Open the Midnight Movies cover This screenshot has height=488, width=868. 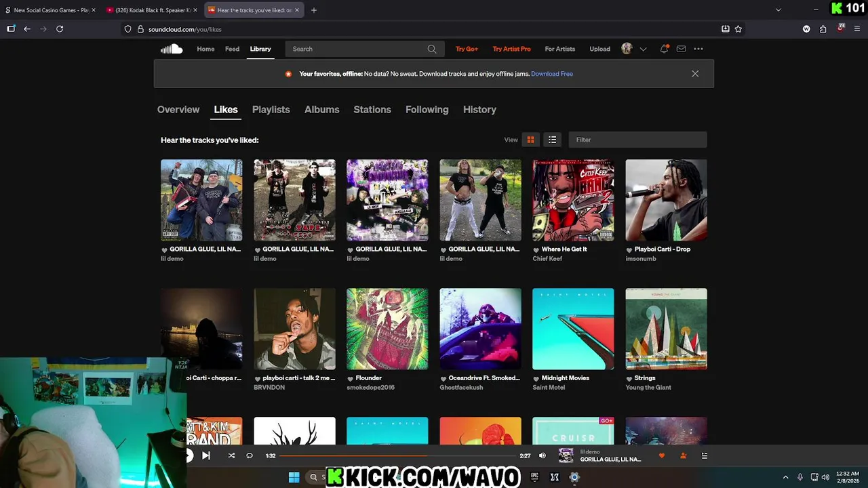pos(573,329)
